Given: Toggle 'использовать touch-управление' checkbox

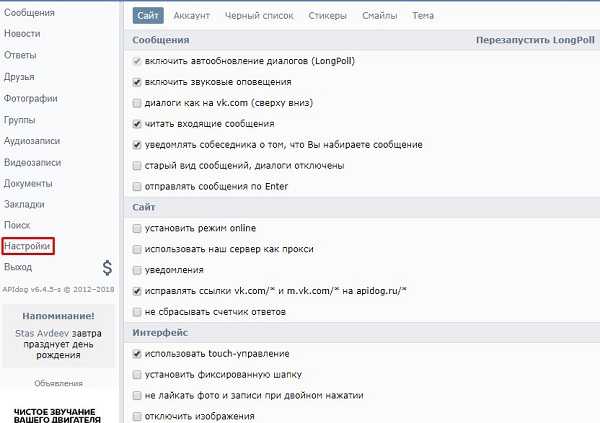Looking at the screenshot, I should coord(137,354).
